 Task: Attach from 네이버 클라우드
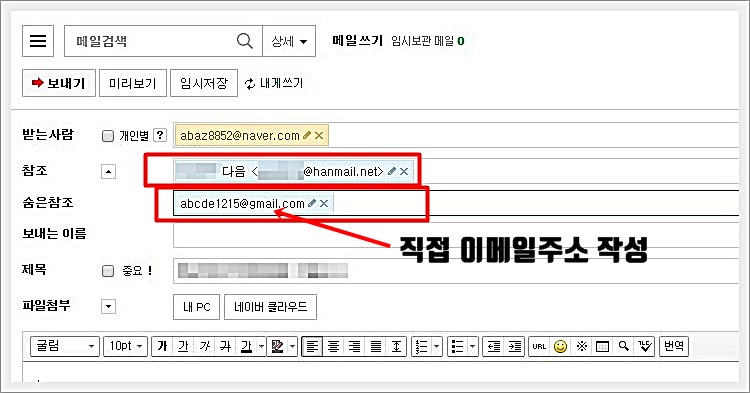click(x=270, y=307)
